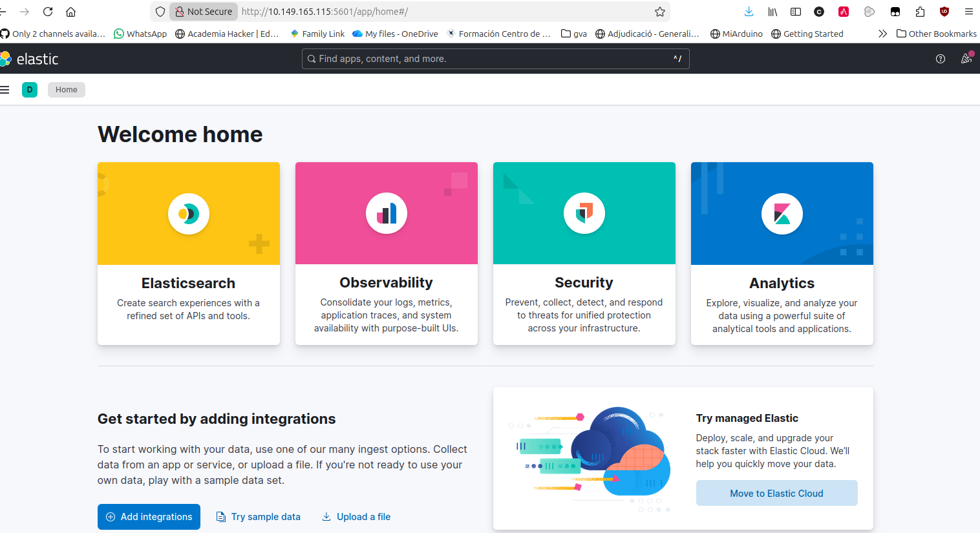Viewport: 980px width, 533px height.
Task: Open the Observability solution title
Action: pyautogui.click(x=386, y=282)
